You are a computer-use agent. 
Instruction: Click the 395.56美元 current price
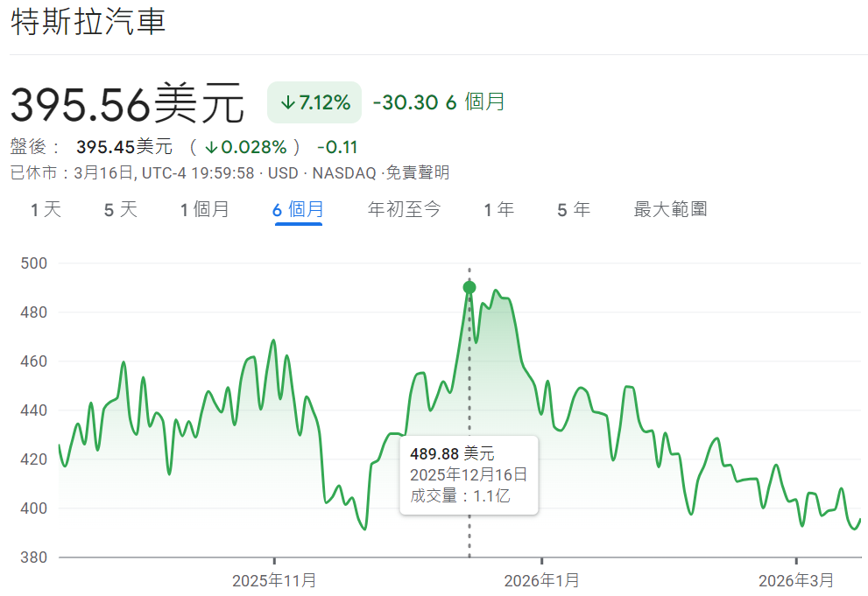[126, 102]
